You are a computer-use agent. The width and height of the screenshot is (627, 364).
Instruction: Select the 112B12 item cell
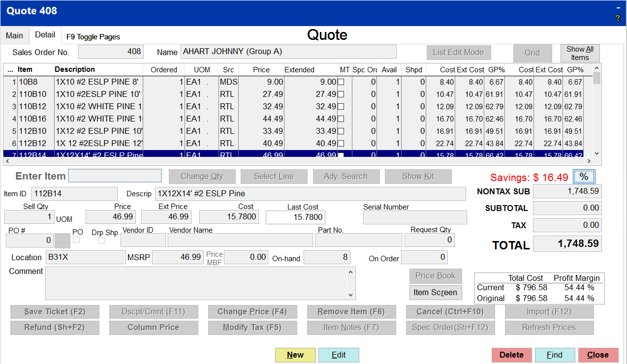click(35, 144)
